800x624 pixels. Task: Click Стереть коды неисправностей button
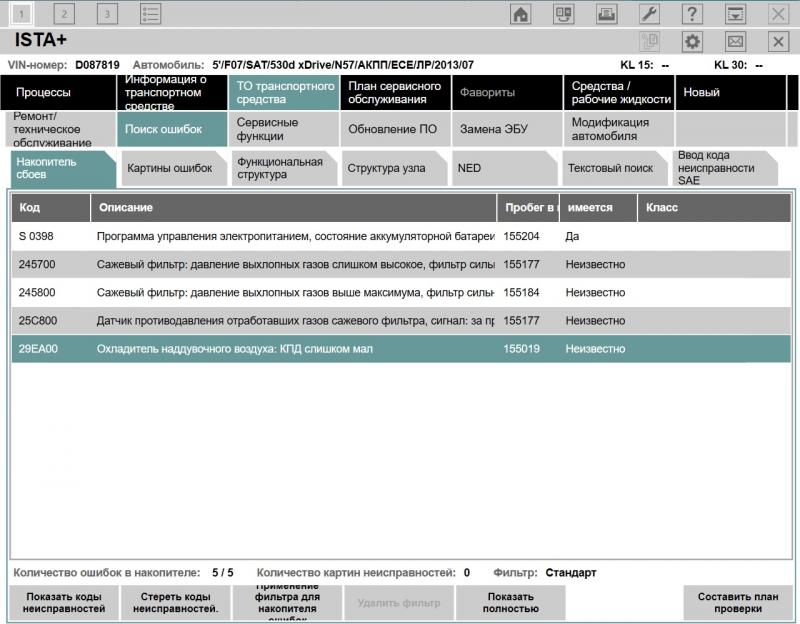point(176,603)
